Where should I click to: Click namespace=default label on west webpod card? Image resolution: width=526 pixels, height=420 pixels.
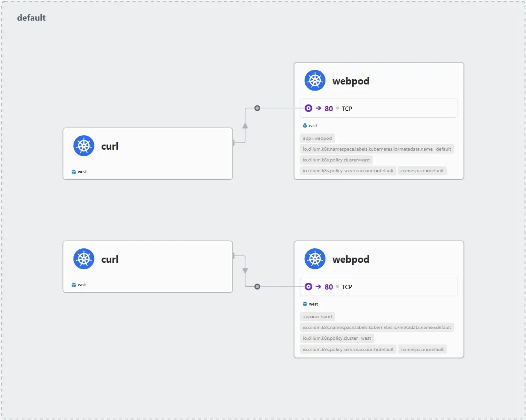point(422,349)
